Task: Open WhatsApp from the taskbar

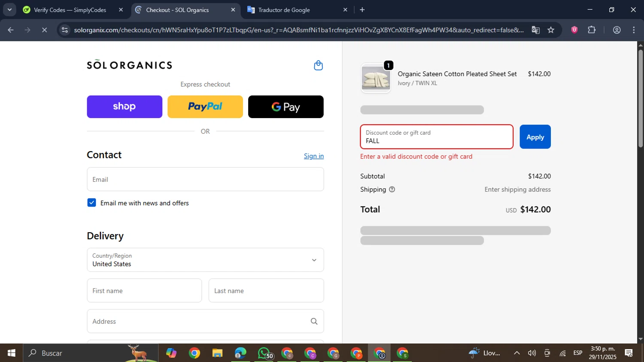Action: 264,353
